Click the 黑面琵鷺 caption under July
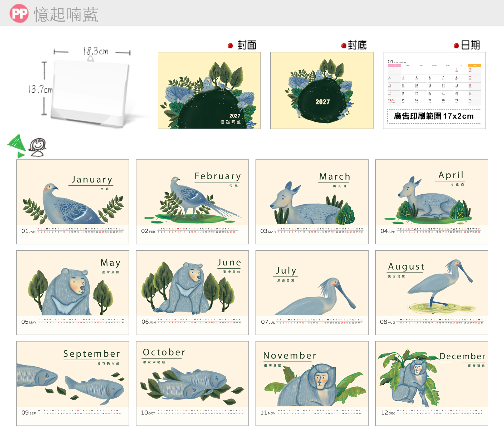 coord(286,280)
